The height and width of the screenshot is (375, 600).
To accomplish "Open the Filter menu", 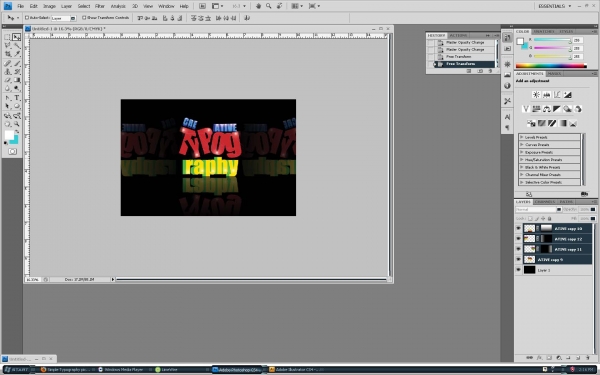I will coord(100,6).
